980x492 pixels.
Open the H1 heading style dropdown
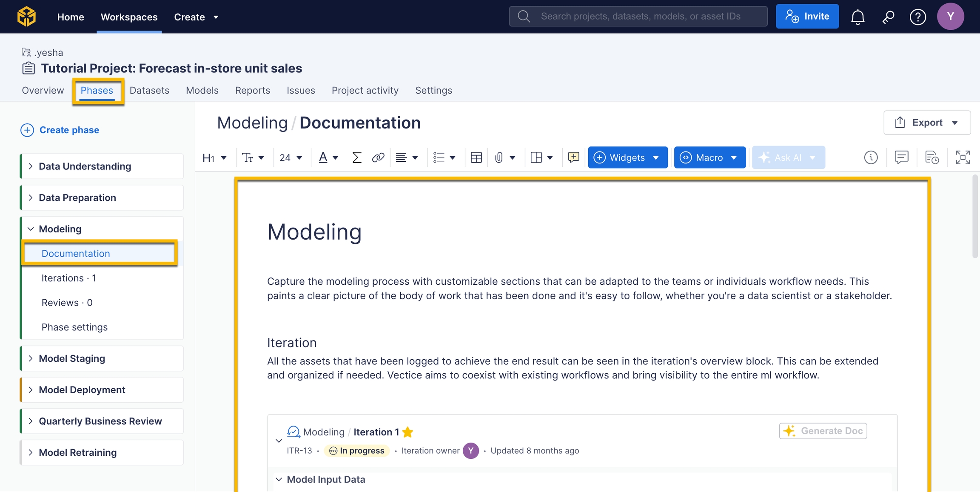coord(214,158)
